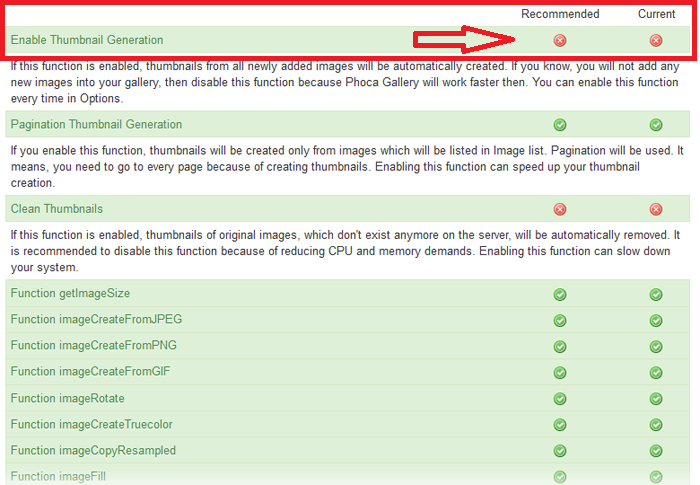Screen dimensions: 700x485
Task: Click the Clean Thumbnails row title
Action: click(x=56, y=208)
